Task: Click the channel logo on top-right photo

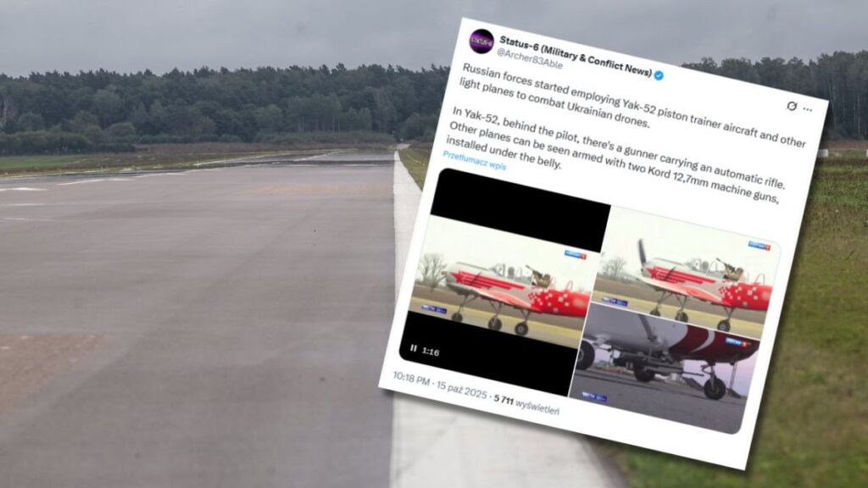Action: click(759, 246)
